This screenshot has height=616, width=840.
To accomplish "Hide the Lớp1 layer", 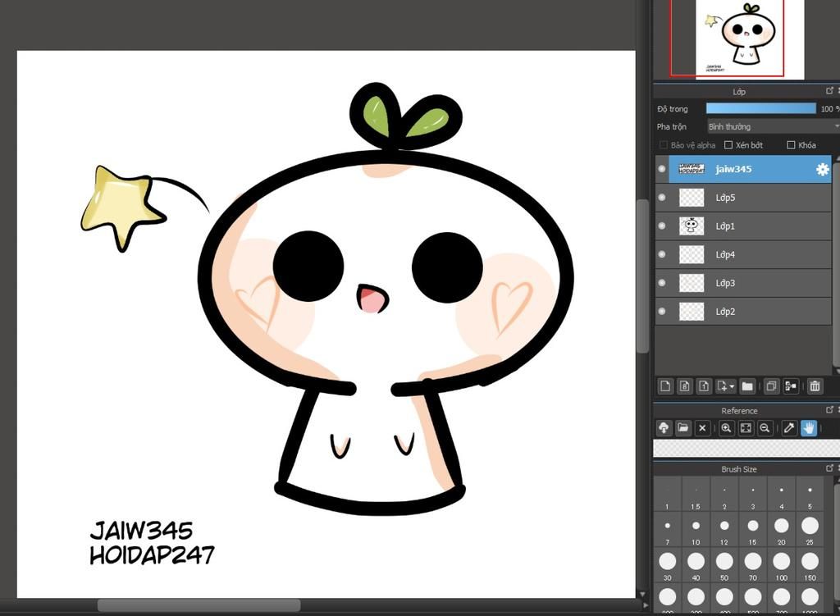I will (662, 226).
